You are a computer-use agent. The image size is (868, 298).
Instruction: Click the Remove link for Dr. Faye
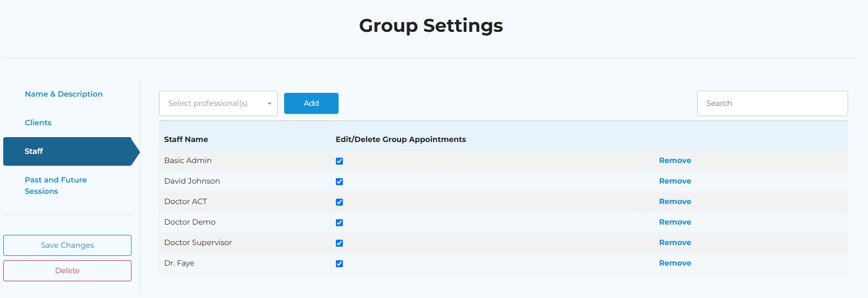675,263
